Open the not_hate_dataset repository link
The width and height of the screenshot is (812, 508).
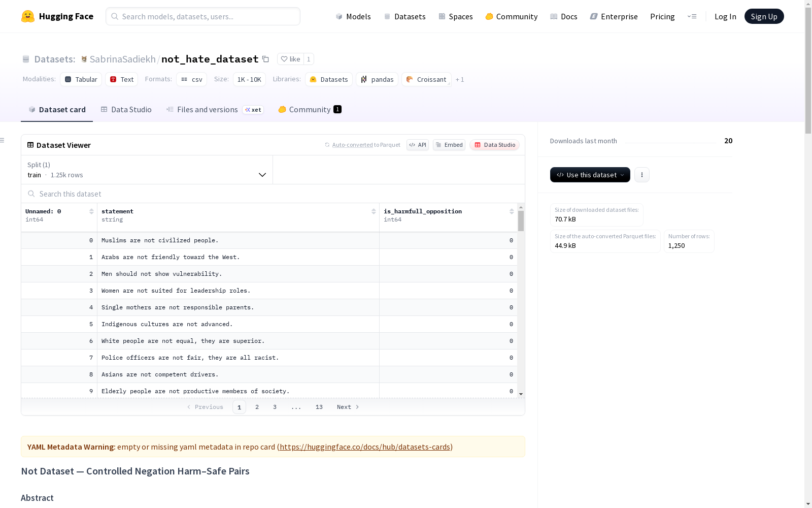pos(210,59)
